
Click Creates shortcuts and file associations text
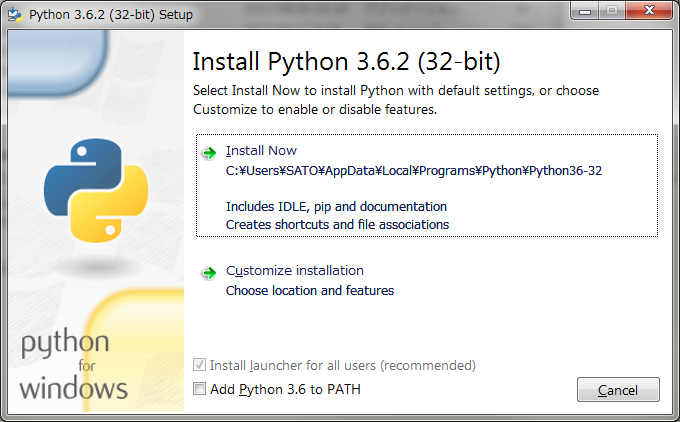[337, 225]
